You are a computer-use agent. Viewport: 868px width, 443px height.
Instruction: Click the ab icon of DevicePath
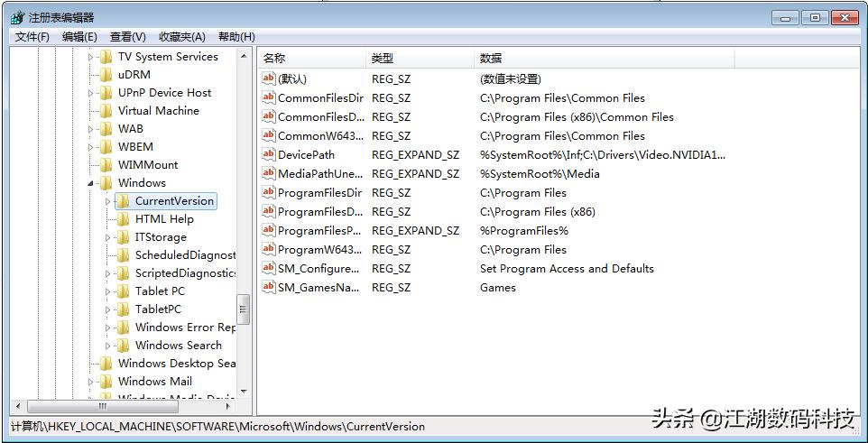269,154
